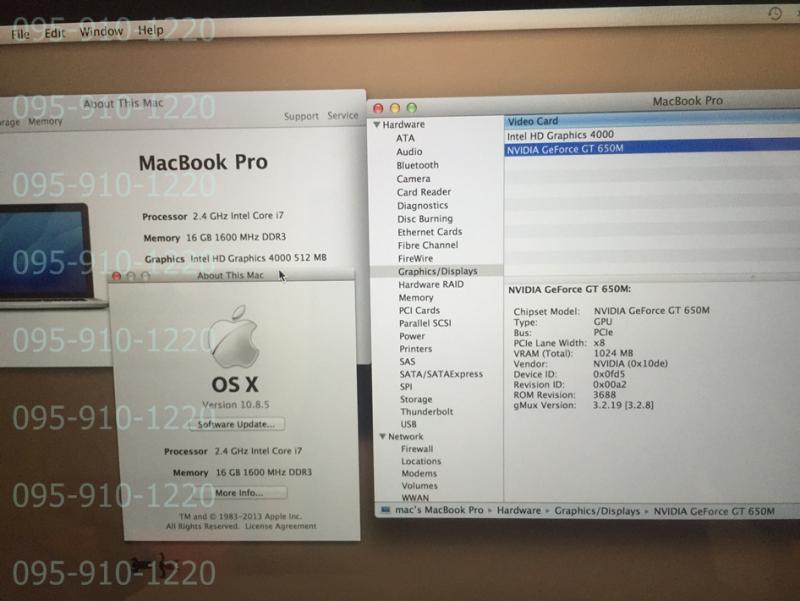800x601 pixels.
Task: Open the Window menu
Action: point(101,32)
